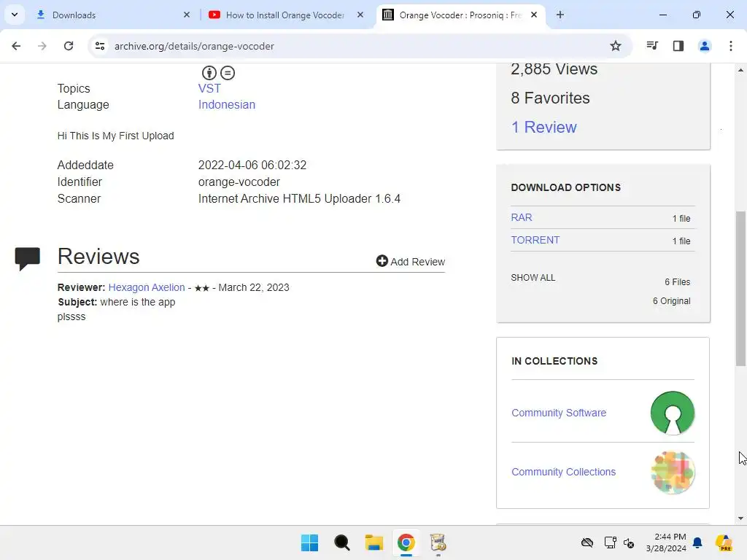The width and height of the screenshot is (747, 560).
Task: Switch to the Downloads tab
Action: point(113,15)
